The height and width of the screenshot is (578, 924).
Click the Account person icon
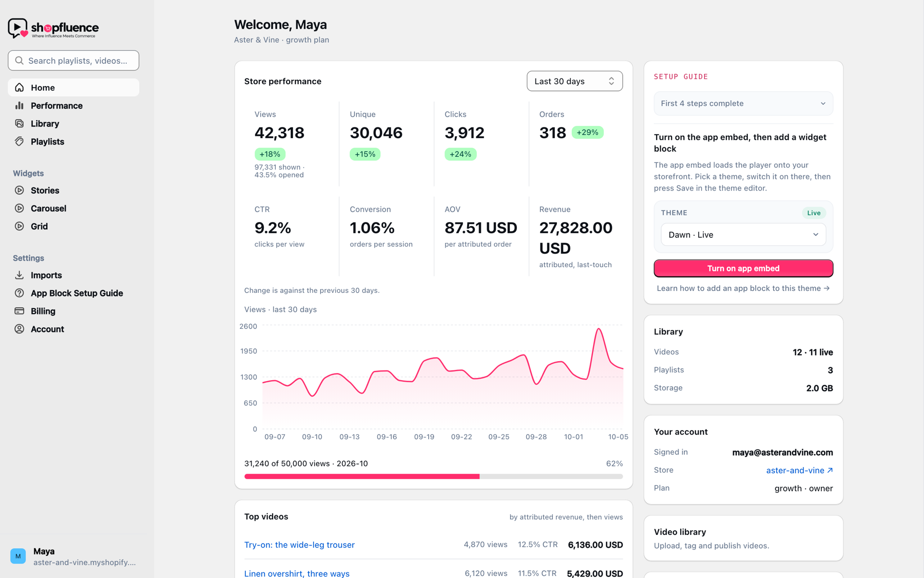pyautogui.click(x=20, y=329)
